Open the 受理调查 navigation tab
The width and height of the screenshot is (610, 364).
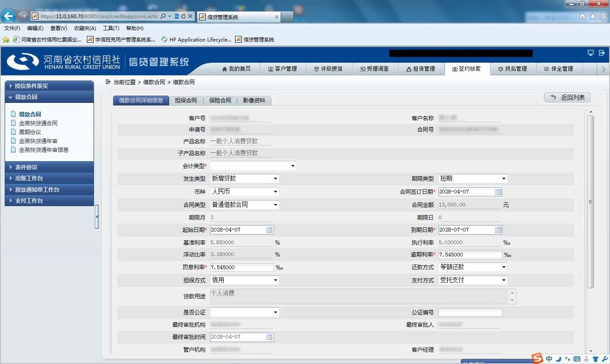pos(375,69)
